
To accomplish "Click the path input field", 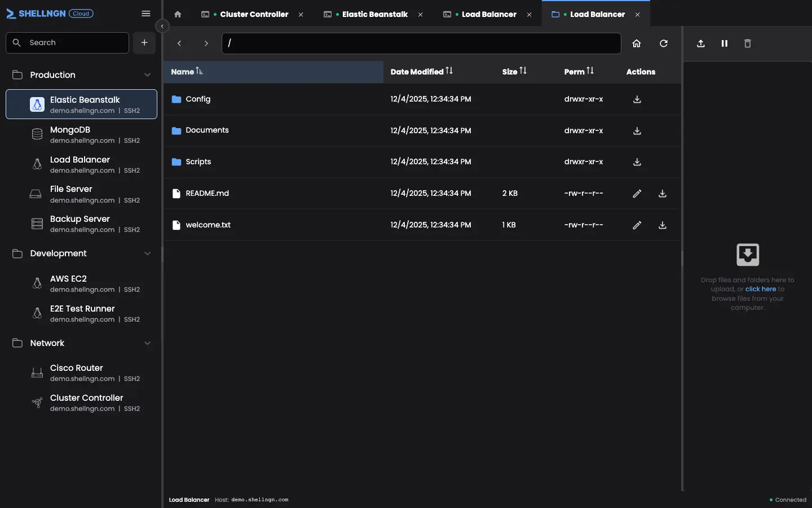I will click(421, 43).
